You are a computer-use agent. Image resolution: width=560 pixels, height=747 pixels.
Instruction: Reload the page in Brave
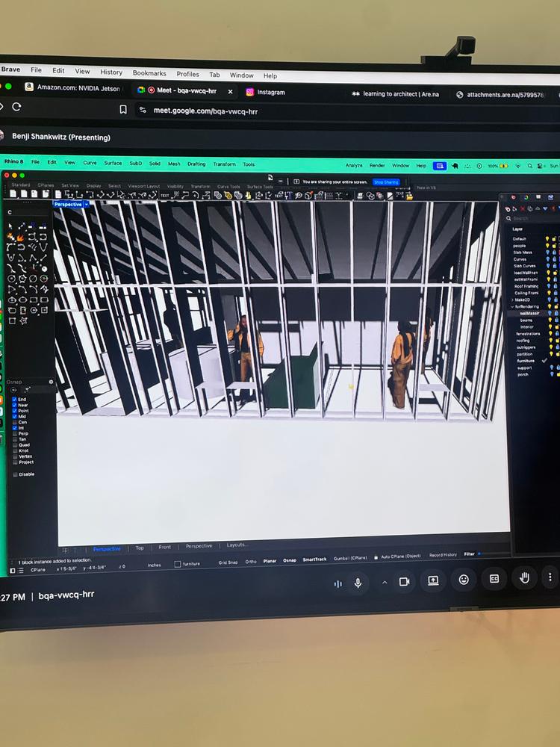tap(16, 107)
